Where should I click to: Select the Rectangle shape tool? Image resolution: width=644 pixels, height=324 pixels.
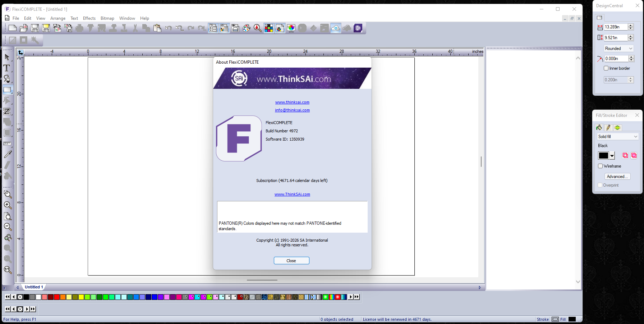(x=7, y=90)
